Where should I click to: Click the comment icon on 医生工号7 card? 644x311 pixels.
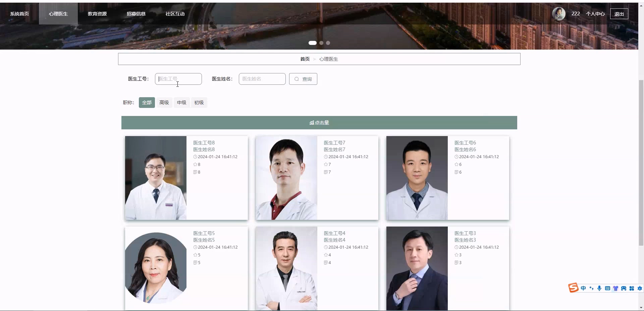pos(326,172)
